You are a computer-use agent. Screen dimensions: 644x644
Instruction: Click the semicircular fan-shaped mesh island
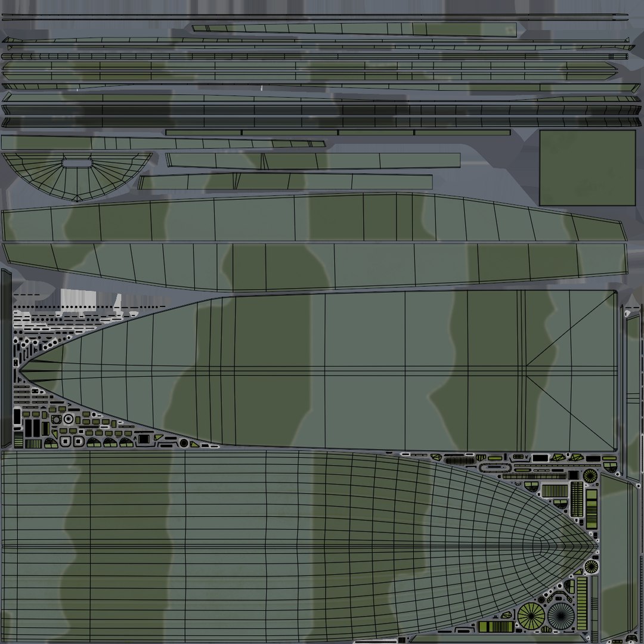pos(77,177)
